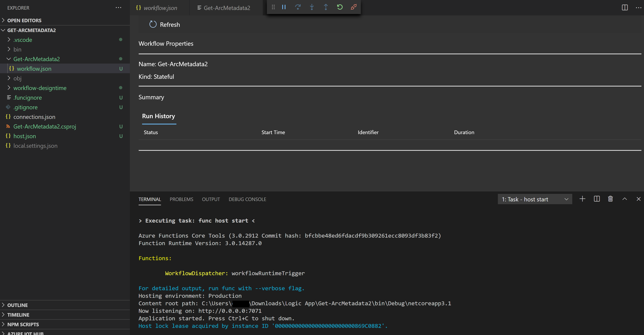Maximize the terminal panel with the up chevron
This screenshot has height=335, width=644.
tap(625, 199)
